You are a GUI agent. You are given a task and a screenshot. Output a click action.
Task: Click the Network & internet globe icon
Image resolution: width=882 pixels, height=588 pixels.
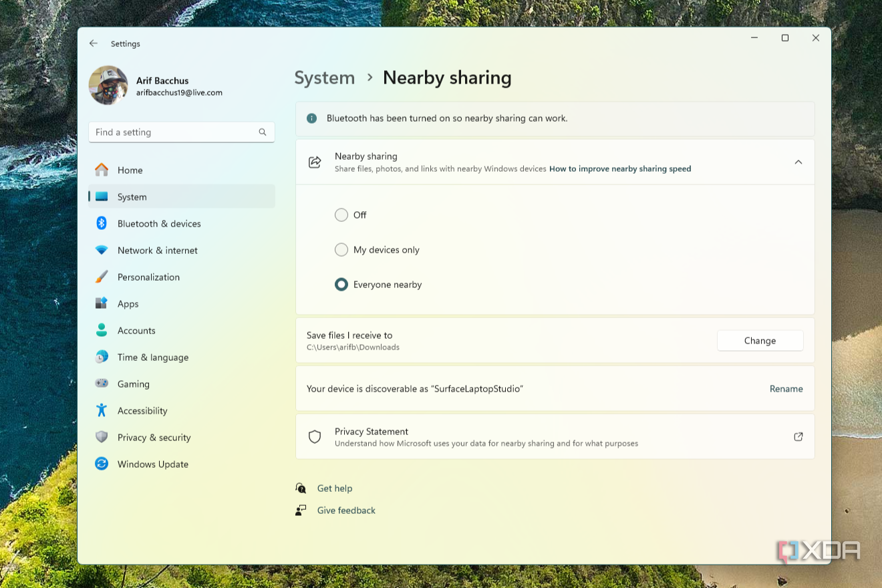coord(102,250)
